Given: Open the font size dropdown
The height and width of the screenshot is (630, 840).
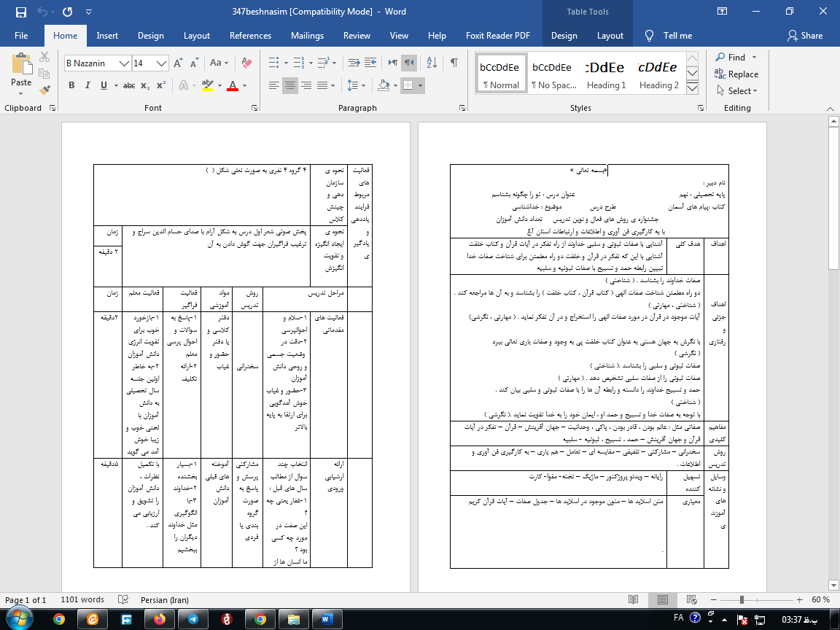Looking at the screenshot, I should (x=162, y=63).
